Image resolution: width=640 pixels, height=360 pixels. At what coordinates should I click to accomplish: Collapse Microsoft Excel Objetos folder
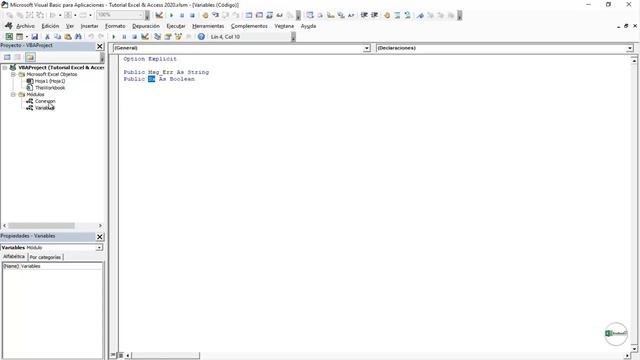(13, 75)
